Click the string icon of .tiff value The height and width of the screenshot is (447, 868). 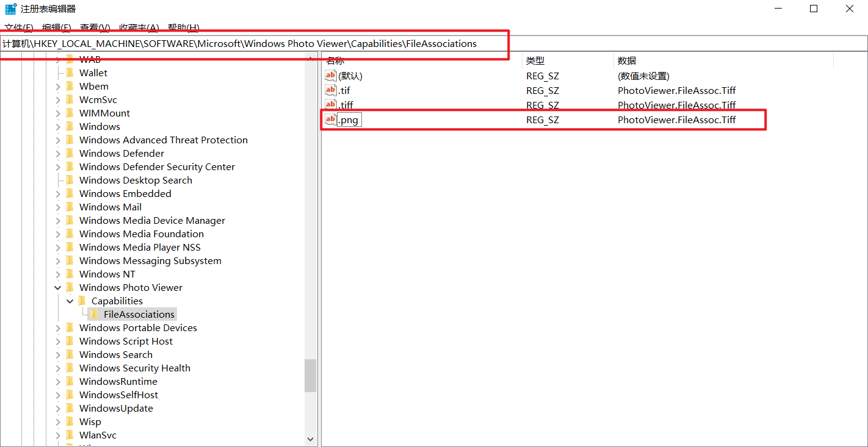[x=330, y=105]
